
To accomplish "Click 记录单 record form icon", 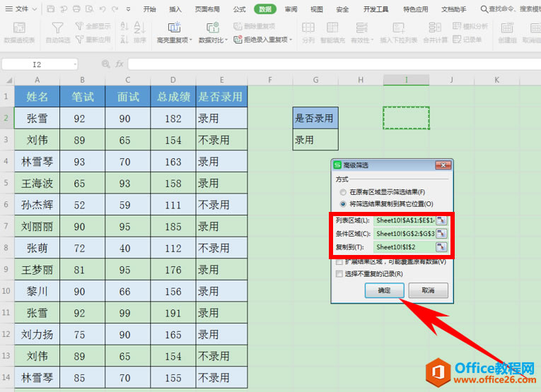I will click(x=457, y=40).
